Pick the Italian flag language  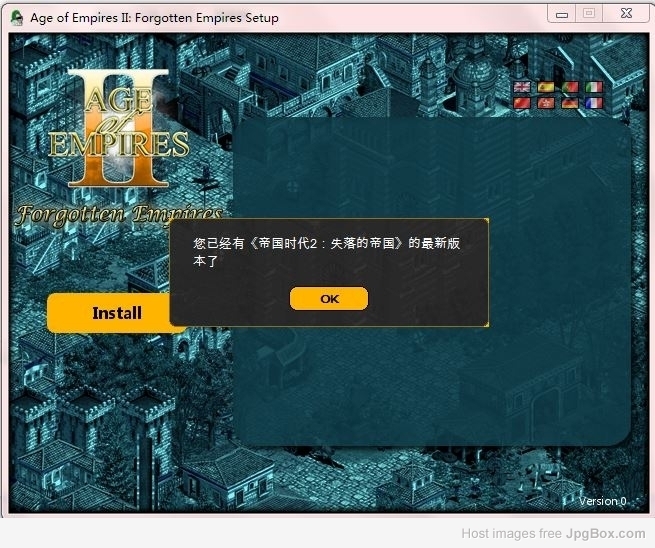(x=594, y=88)
